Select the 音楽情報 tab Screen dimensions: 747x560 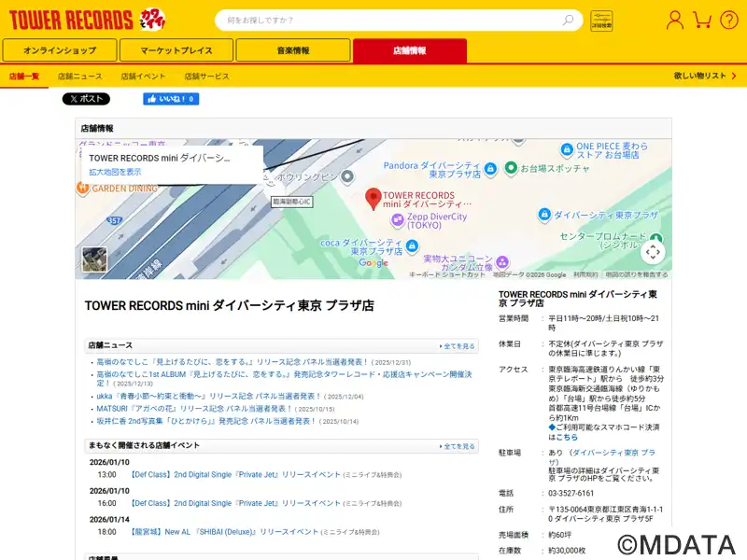pos(292,50)
